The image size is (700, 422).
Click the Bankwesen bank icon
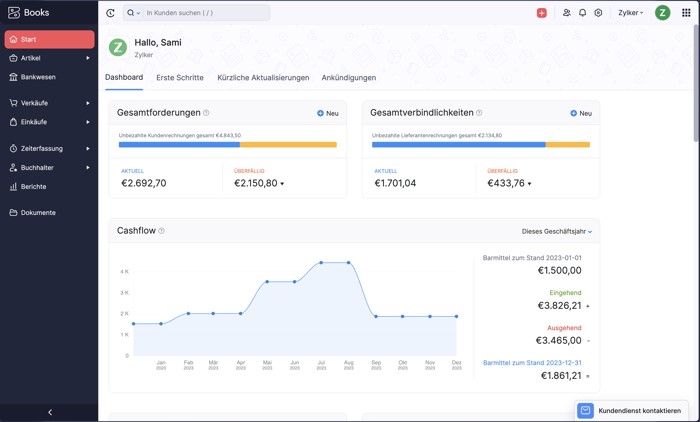click(x=14, y=77)
